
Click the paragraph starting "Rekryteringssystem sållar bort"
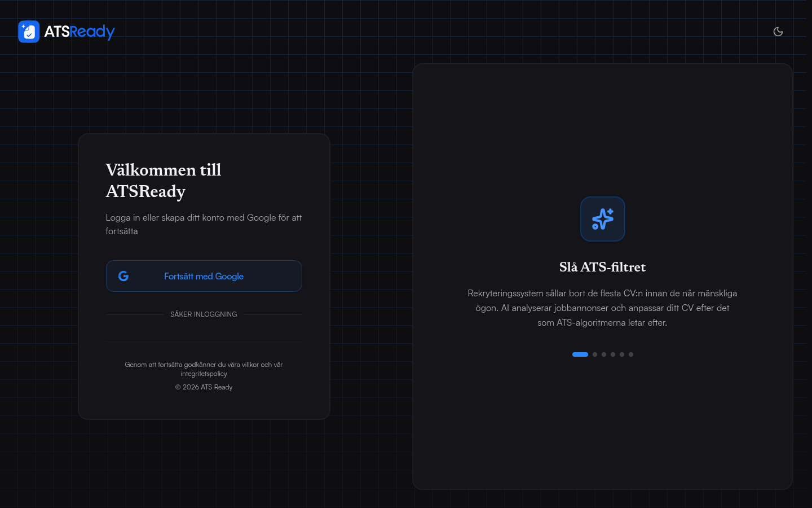click(x=602, y=308)
